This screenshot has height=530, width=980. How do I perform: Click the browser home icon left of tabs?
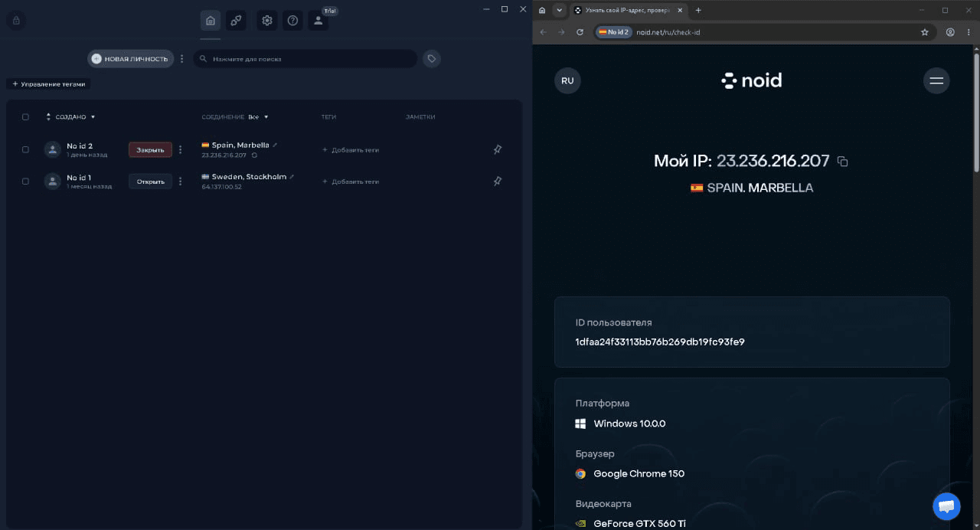click(x=542, y=10)
